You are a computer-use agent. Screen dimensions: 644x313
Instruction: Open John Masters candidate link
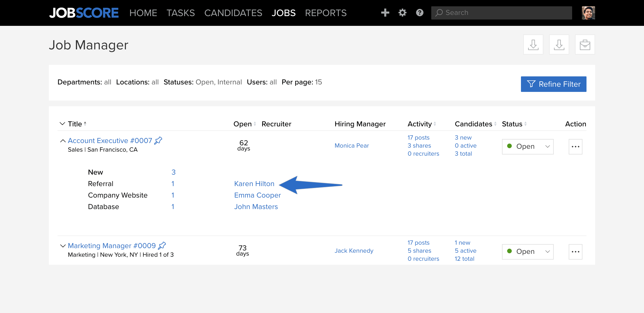coord(256,207)
